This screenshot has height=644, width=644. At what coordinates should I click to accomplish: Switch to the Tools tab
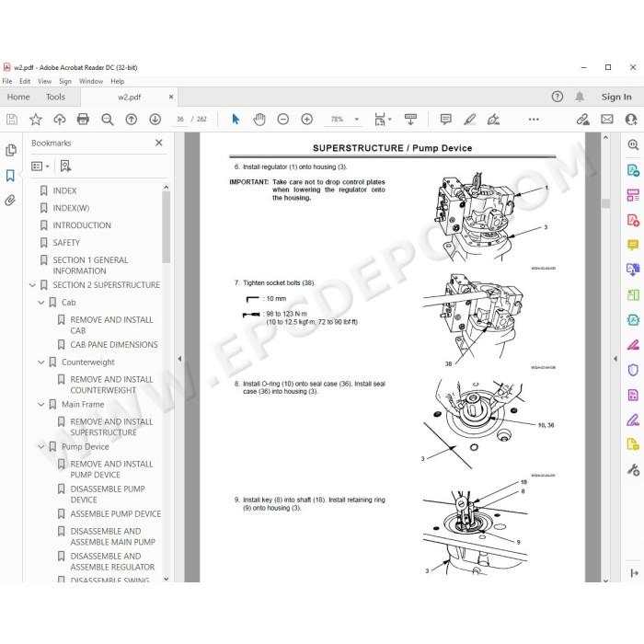[55, 97]
